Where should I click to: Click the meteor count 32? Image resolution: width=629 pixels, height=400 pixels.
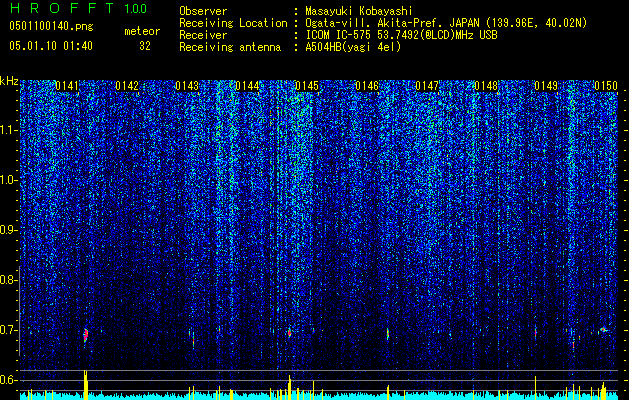point(145,46)
